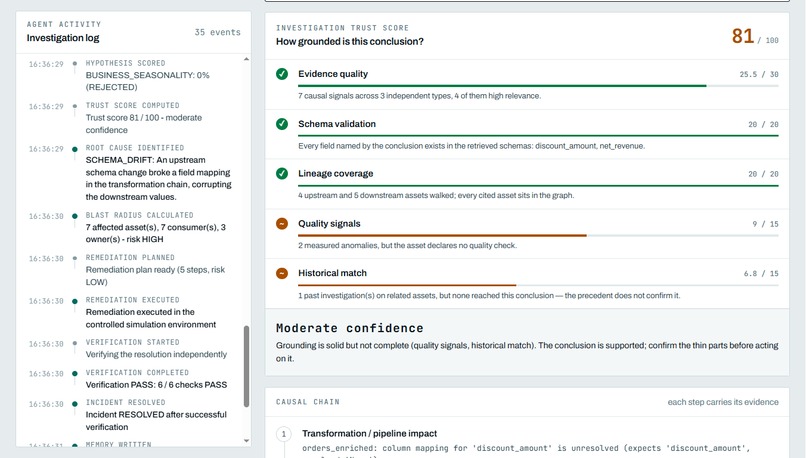Click the '9 / 15' score value
This screenshot has height=458, width=806.
765,224
